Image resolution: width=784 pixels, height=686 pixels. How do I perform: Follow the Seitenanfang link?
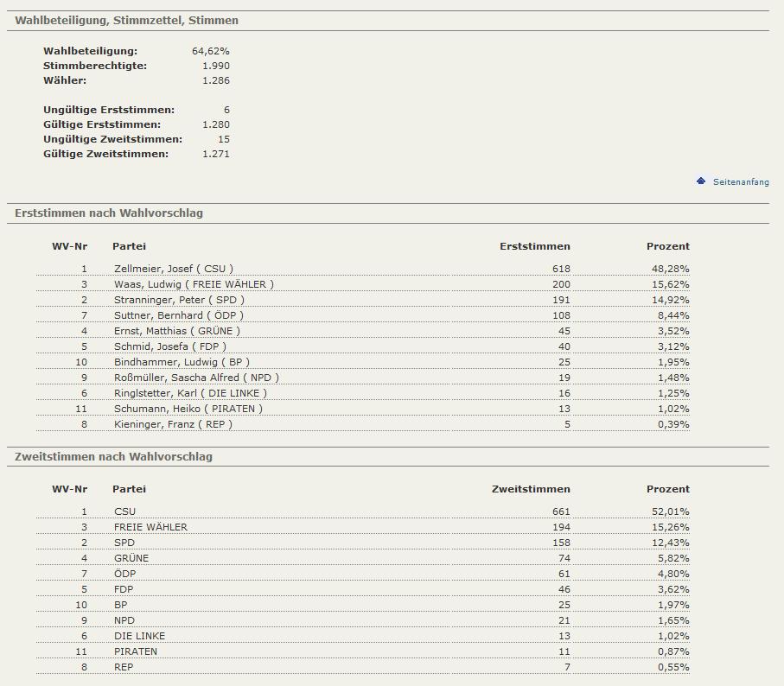tap(741, 181)
